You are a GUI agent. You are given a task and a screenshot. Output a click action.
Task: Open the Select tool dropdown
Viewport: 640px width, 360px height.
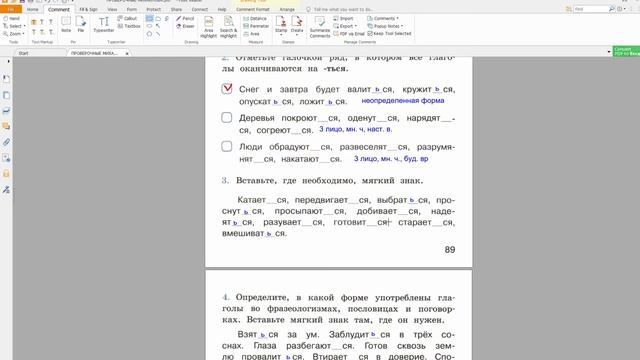coord(24,26)
